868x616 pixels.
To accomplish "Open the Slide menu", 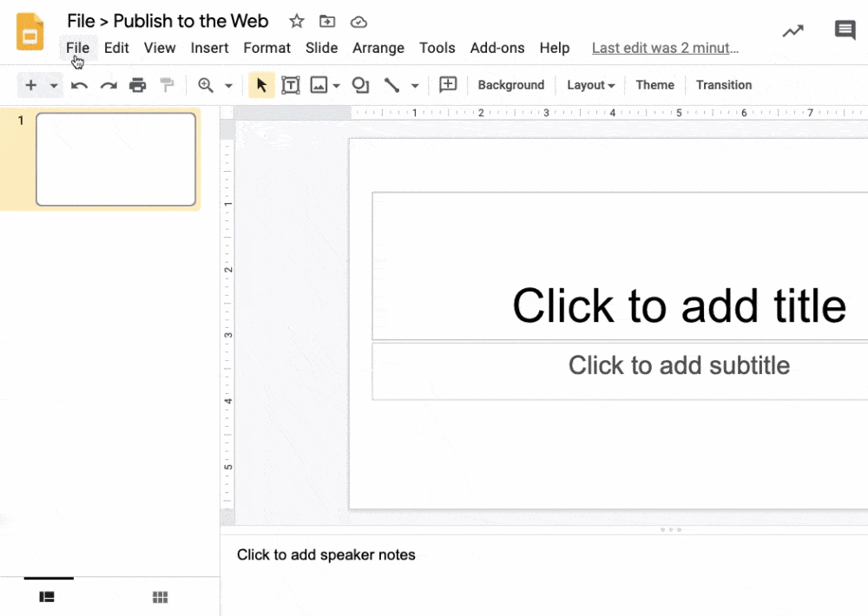I will pos(322,48).
